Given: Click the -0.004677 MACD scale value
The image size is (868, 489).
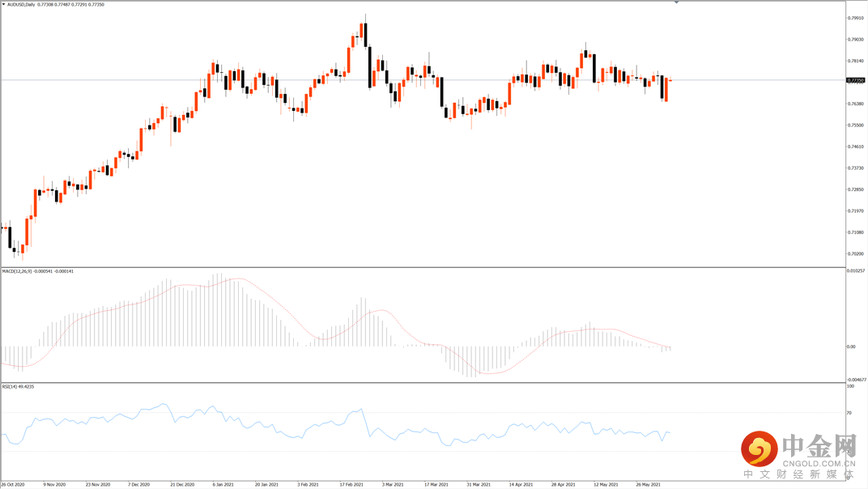Looking at the screenshot, I should click(x=857, y=380).
